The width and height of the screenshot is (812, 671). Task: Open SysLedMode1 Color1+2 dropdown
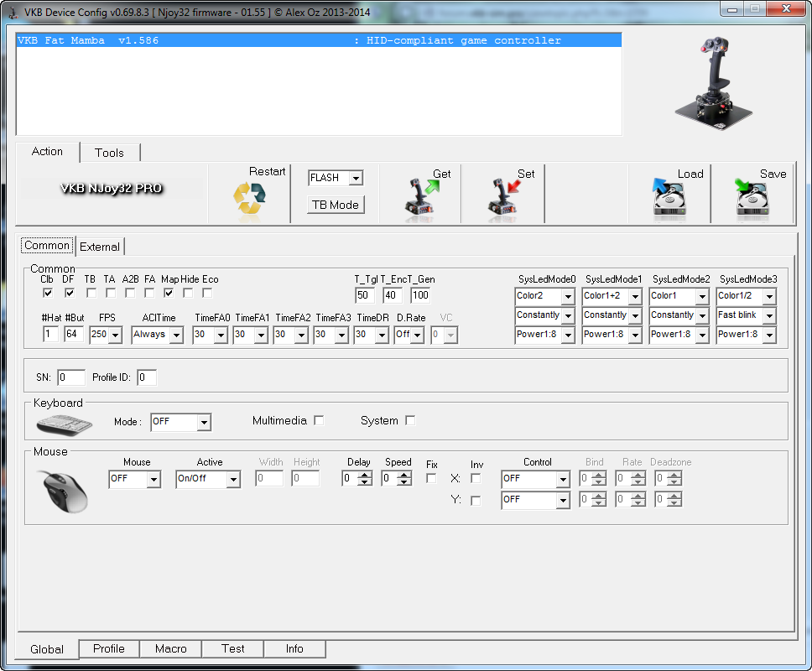(635, 297)
